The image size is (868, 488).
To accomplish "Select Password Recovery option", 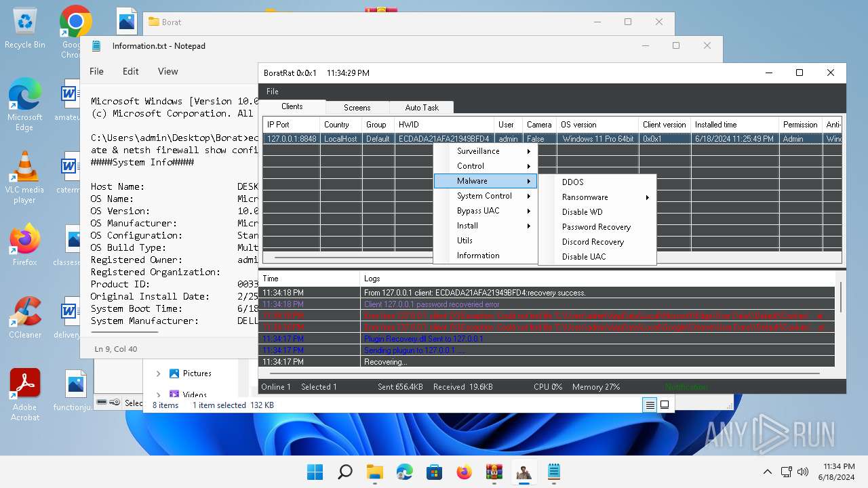I will pyautogui.click(x=597, y=227).
